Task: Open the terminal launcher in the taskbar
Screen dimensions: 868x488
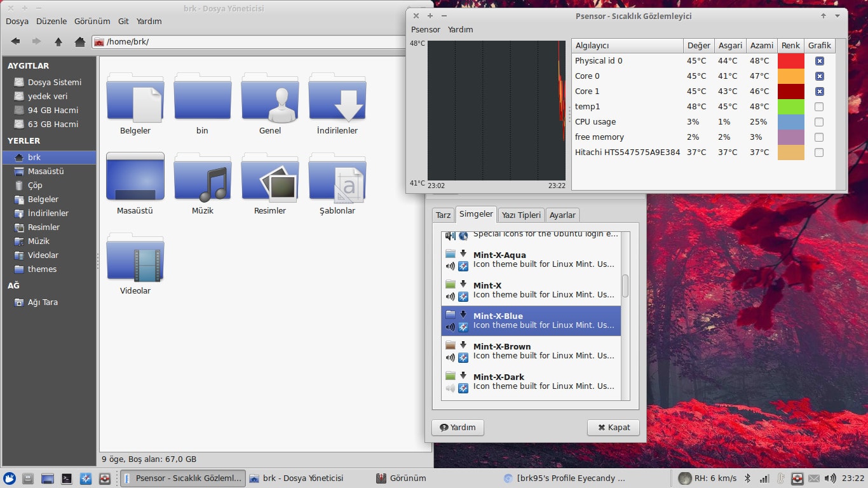Action: (66, 478)
